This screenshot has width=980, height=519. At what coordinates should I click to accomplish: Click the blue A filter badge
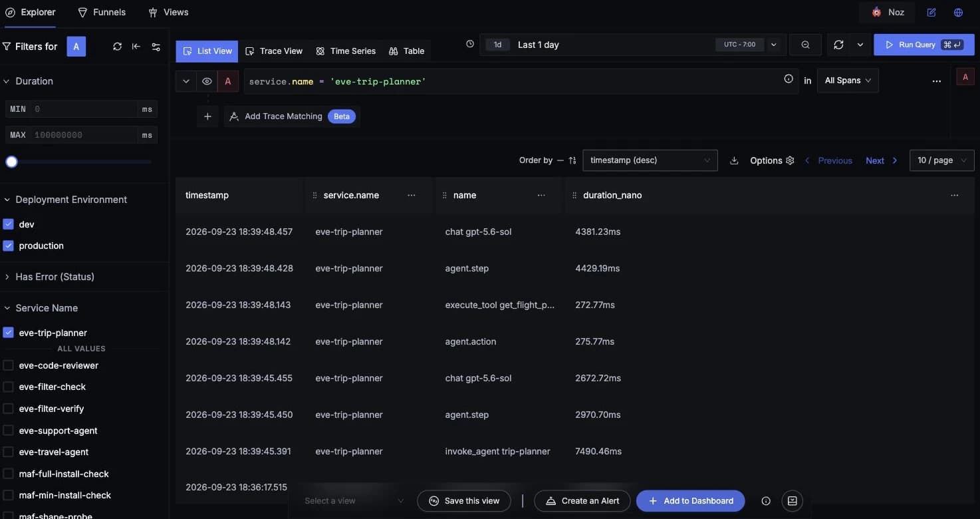coord(76,47)
